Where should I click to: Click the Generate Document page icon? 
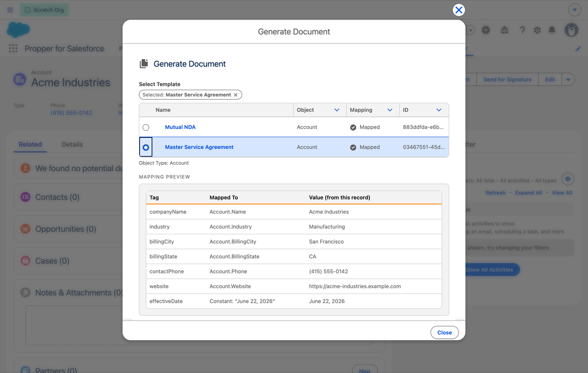coord(144,64)
